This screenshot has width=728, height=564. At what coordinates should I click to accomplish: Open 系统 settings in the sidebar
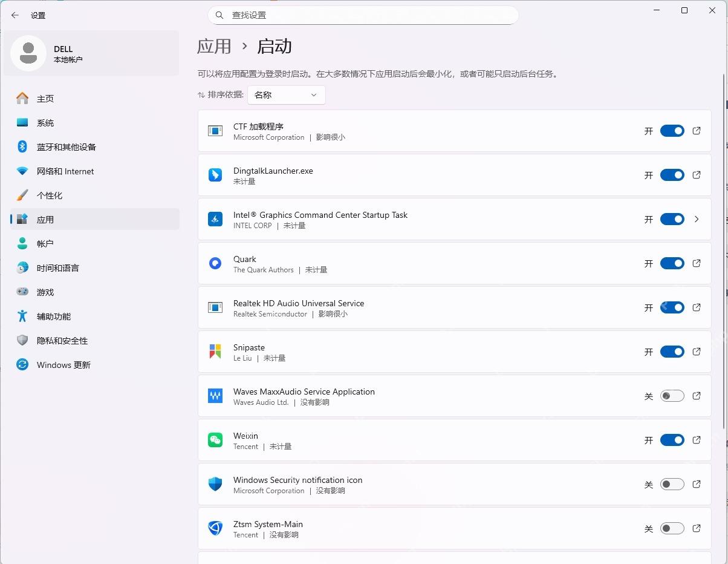pos(94,122)
